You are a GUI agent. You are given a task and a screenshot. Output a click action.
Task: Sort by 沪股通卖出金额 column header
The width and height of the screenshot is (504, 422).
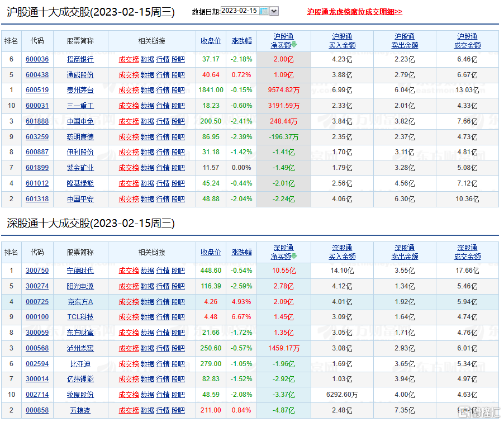[405, 41]
